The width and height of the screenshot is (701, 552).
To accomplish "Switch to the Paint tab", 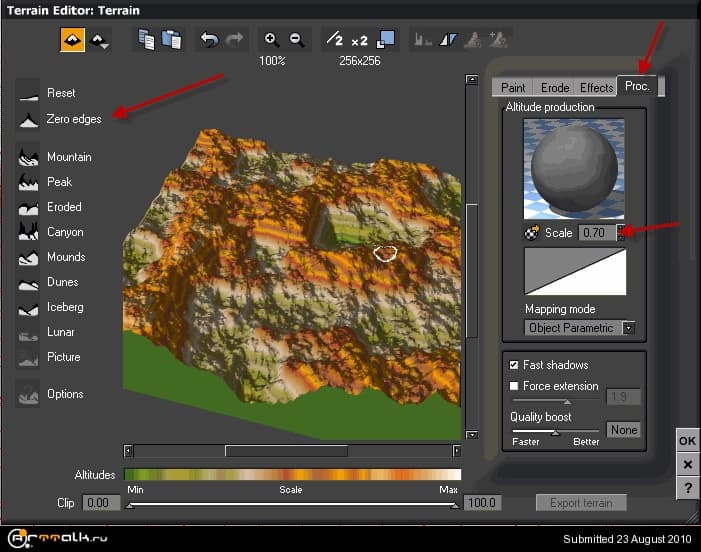I will click(513, 88).
